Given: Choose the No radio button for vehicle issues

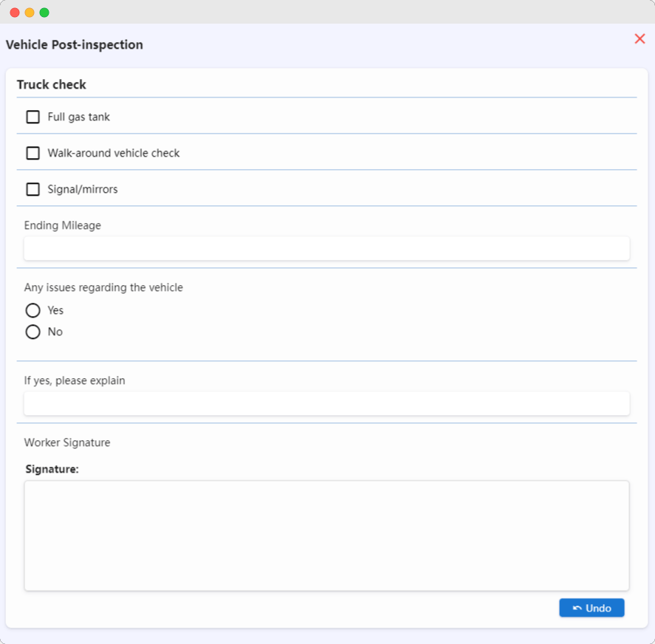Looking at the screenshot, I should [32, 332].
